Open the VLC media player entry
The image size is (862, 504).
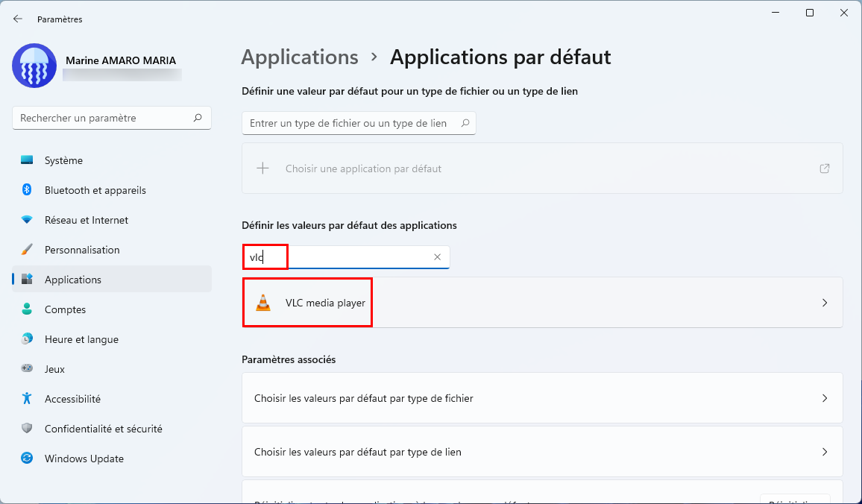[542, 302]
